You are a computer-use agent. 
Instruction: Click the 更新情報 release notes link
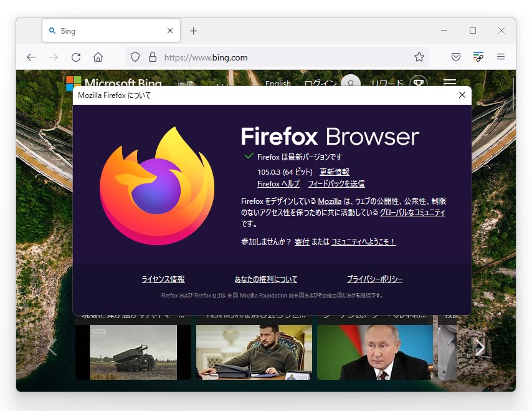pos(334,172)
